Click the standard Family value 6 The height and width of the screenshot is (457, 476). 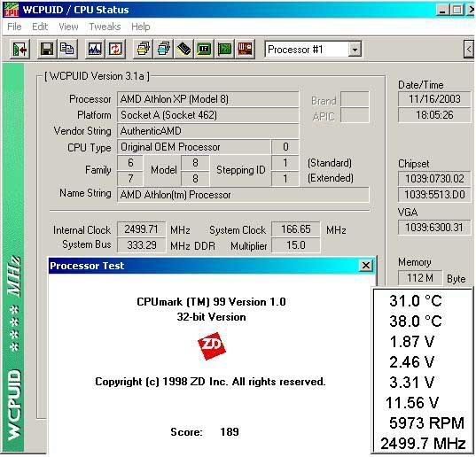pos(130,163)
